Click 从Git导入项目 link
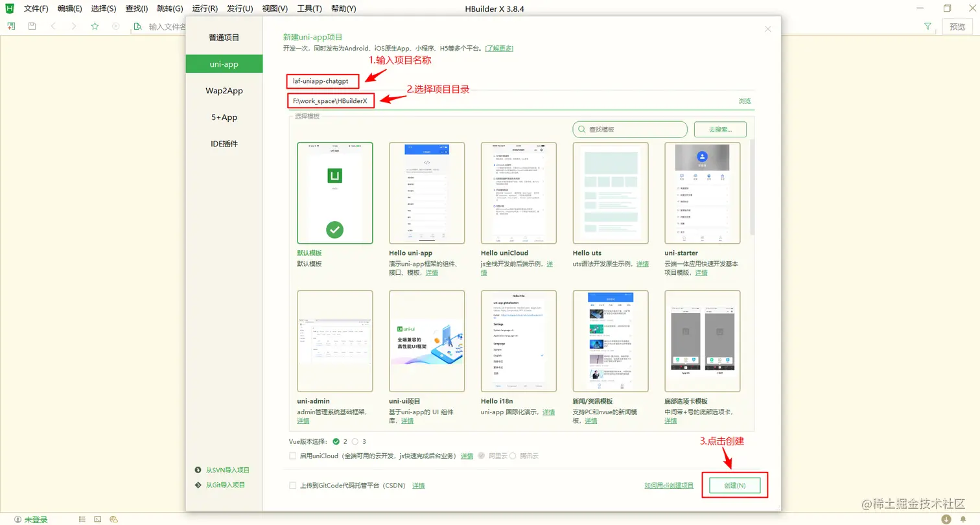The image size is (980, 525). tap(226, 485)
